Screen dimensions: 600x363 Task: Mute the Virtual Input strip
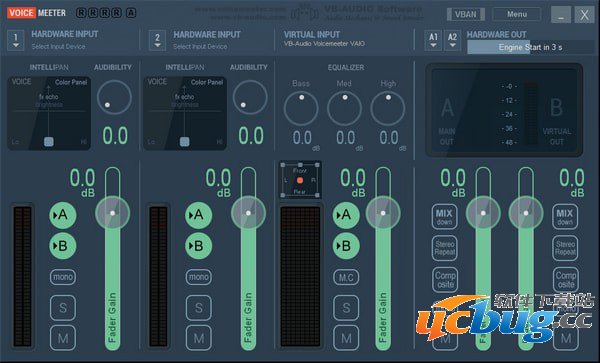tap(346, 338)
